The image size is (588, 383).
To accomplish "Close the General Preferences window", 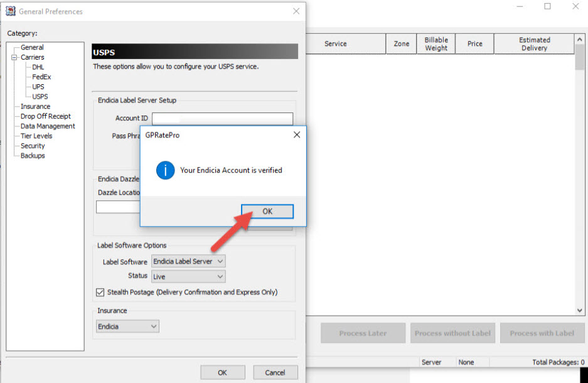I will coord(296,11).
